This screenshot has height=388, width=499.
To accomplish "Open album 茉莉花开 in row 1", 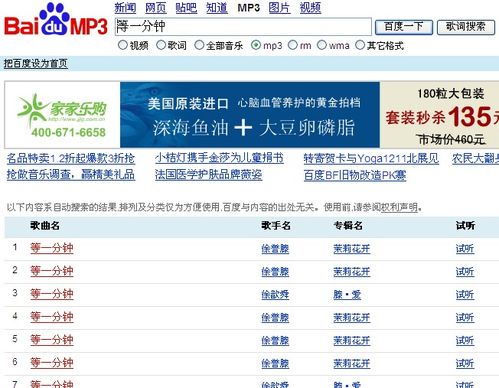I will (x=352, y=249).
